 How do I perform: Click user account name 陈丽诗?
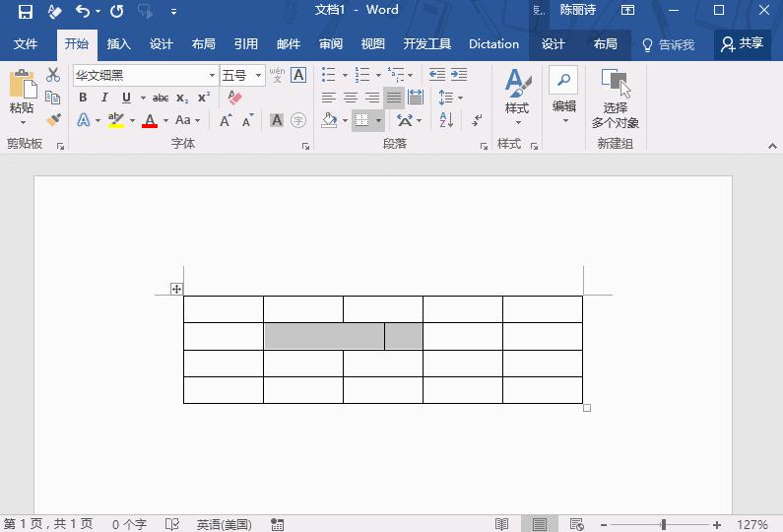[x=578, y=10]
